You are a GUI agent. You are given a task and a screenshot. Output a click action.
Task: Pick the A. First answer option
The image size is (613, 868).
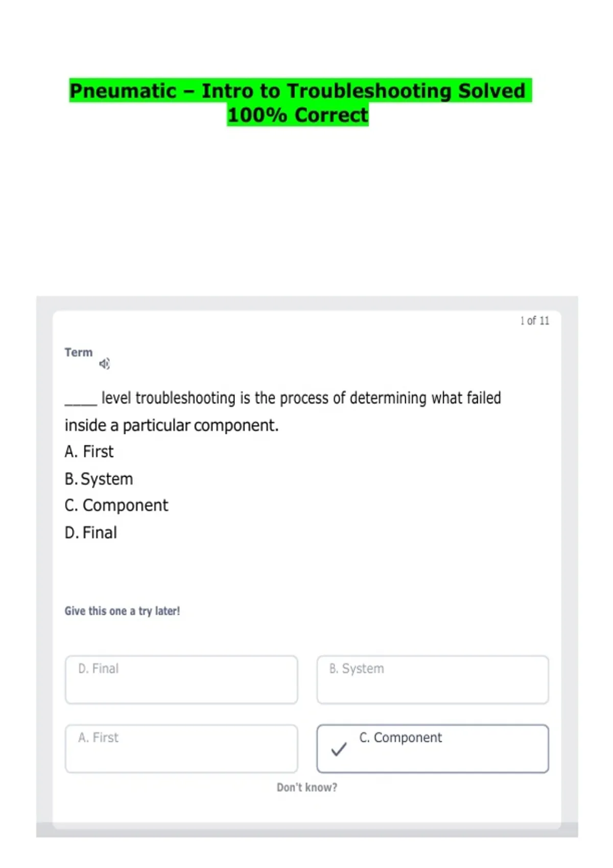[x=181, y=749]
